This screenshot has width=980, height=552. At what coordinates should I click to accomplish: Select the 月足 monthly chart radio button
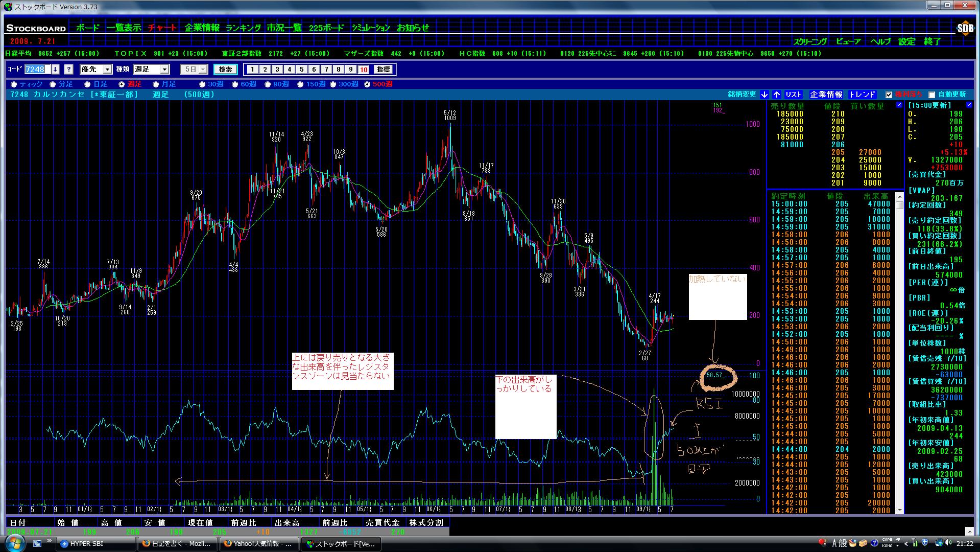(156, 84)
